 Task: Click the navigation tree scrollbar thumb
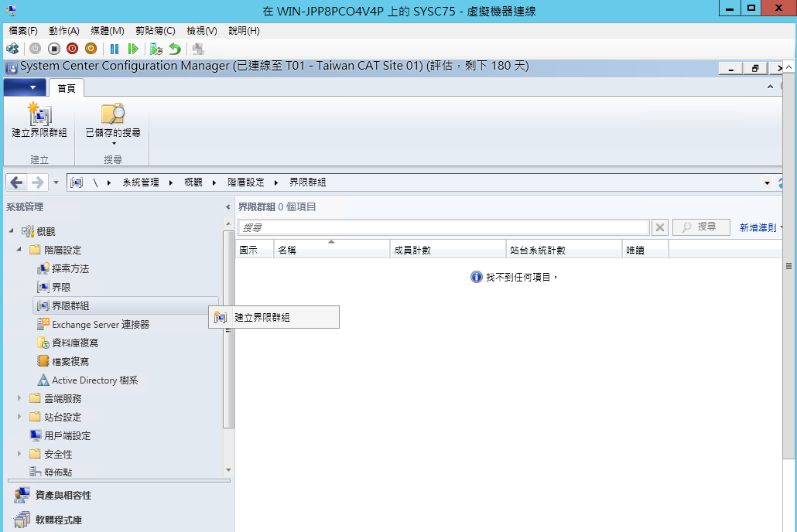coord(228,329)
